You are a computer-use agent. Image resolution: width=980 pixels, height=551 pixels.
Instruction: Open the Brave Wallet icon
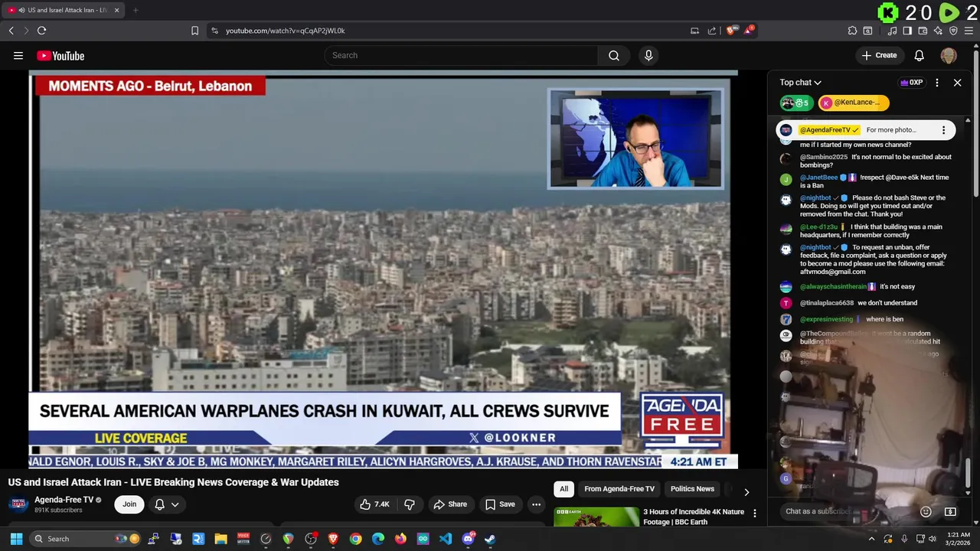pos(923,31)
